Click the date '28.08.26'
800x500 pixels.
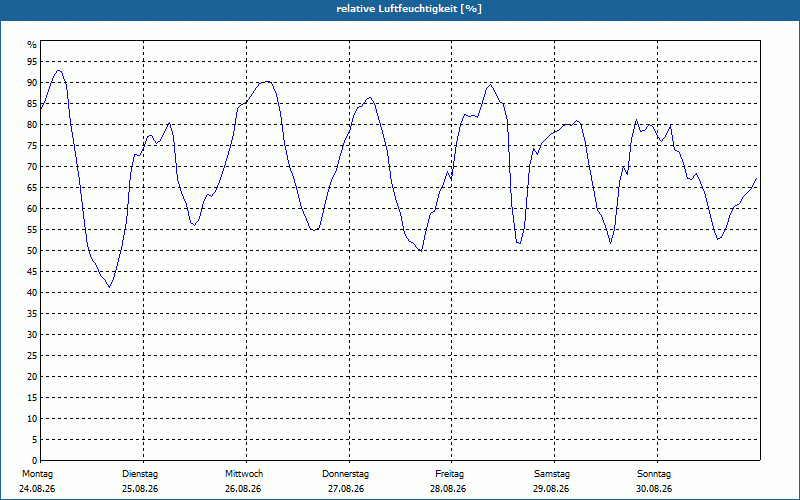[x=448, y=489]
